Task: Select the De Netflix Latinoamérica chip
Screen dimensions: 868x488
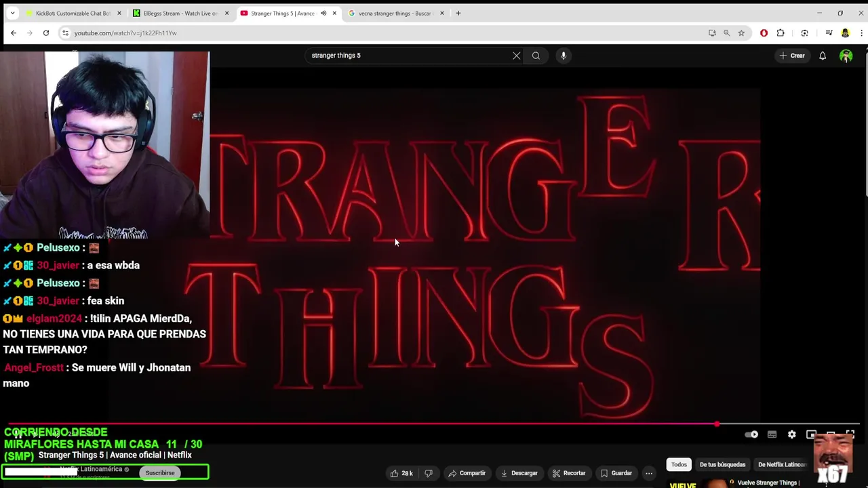Action: [781, 464]
